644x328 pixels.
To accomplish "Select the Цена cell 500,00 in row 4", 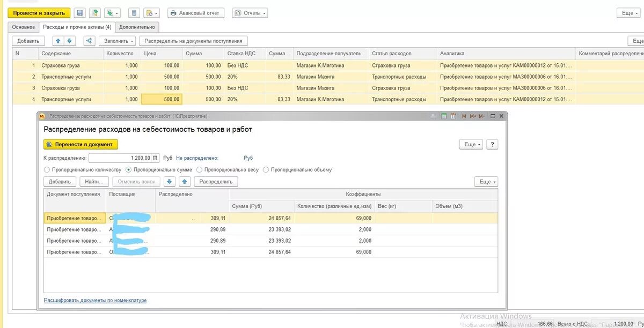I will point(162,99).
